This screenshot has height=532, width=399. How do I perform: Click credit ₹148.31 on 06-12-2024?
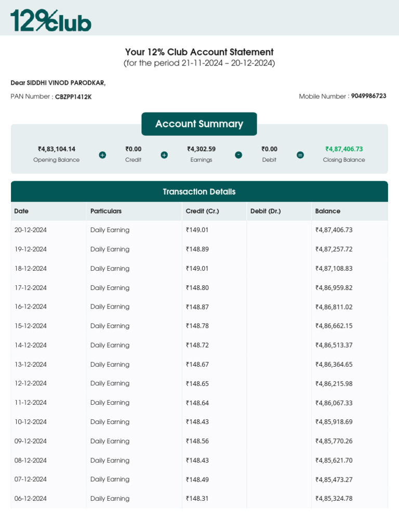(x=197, y=498)
